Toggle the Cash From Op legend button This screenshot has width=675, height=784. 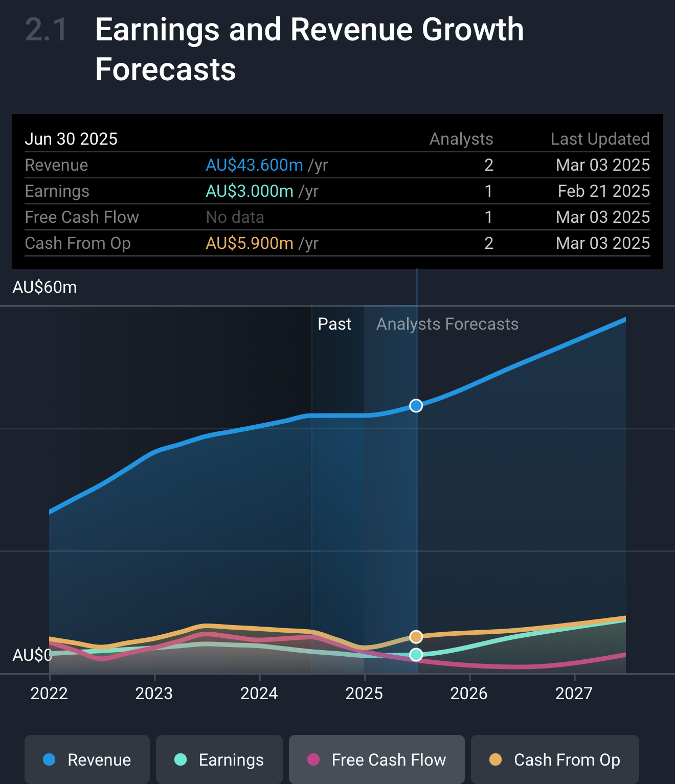coord(555,759)
